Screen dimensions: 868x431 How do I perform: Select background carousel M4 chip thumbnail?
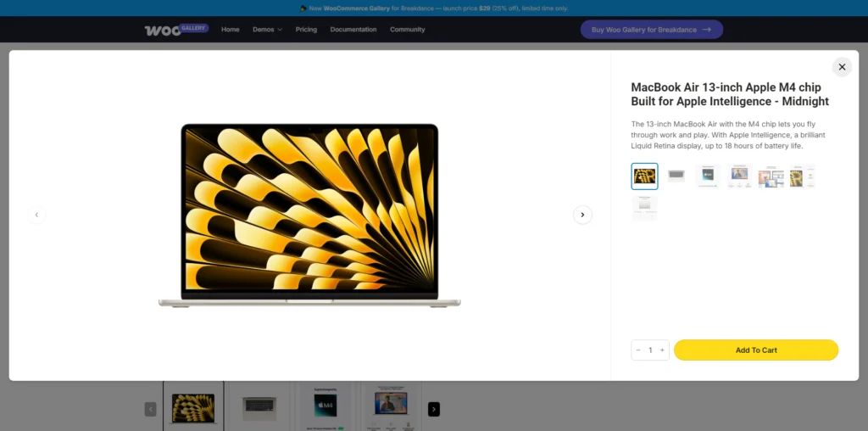point(325,406)
